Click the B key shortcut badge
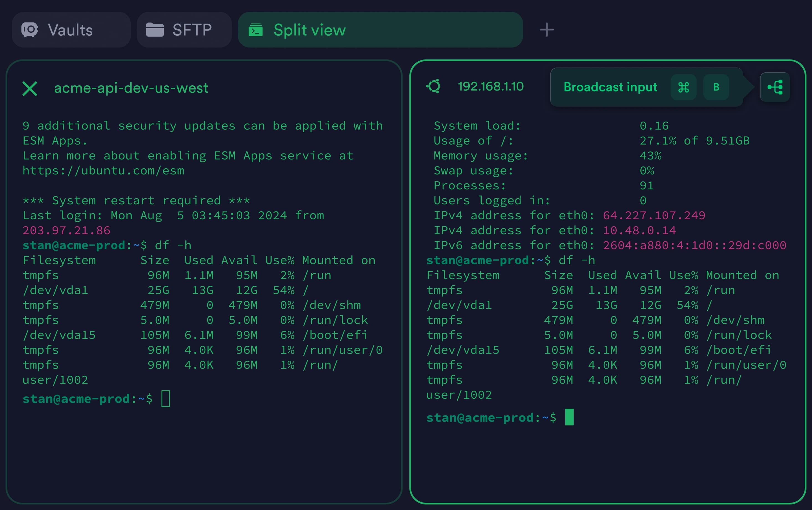812x510 pixels. pos(716,87)
